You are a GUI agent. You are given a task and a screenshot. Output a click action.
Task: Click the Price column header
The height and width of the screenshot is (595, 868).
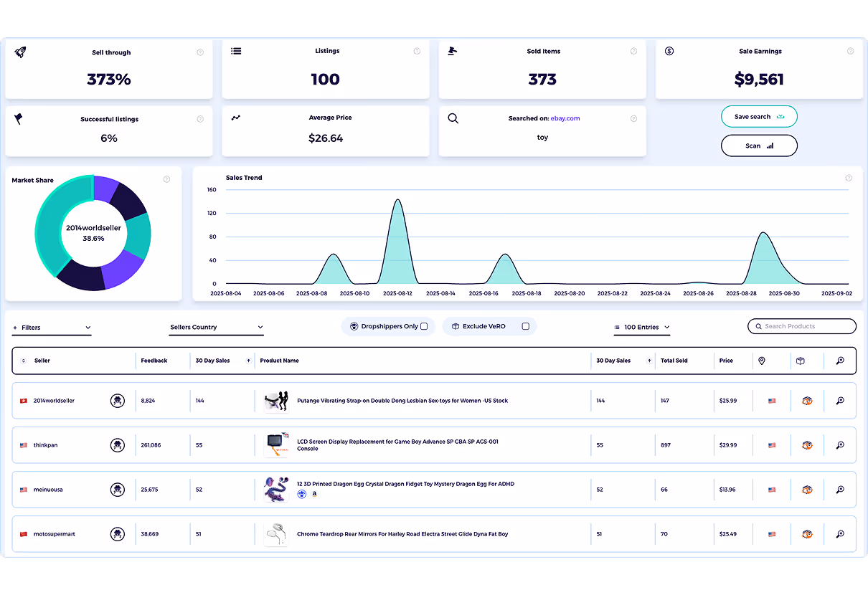pos(727,361)
